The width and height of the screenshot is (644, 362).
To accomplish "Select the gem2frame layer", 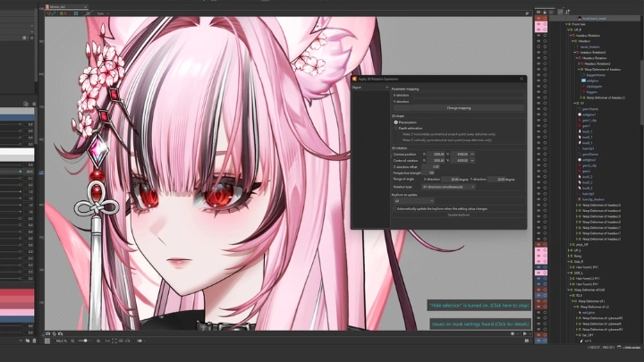I will pyautogui.click(x=590, y=155).
